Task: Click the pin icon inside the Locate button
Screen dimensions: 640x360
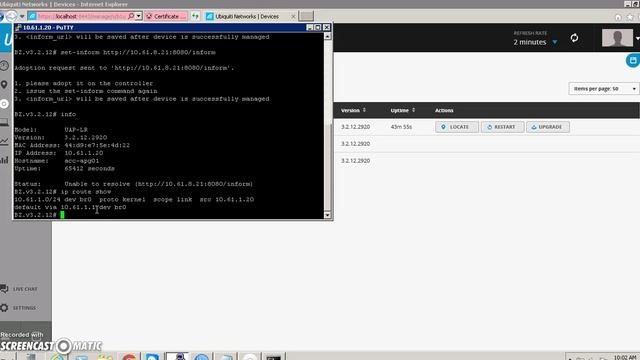Action: 443,127
